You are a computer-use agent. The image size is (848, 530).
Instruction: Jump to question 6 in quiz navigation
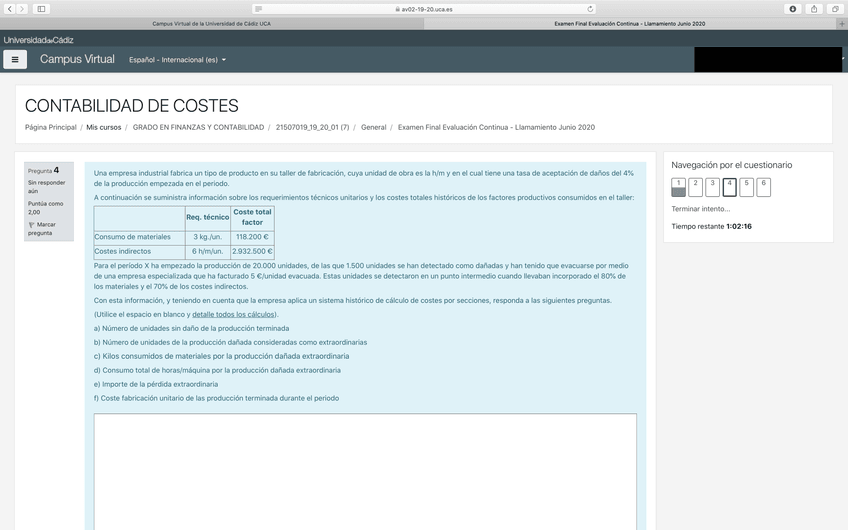[764, 187]
